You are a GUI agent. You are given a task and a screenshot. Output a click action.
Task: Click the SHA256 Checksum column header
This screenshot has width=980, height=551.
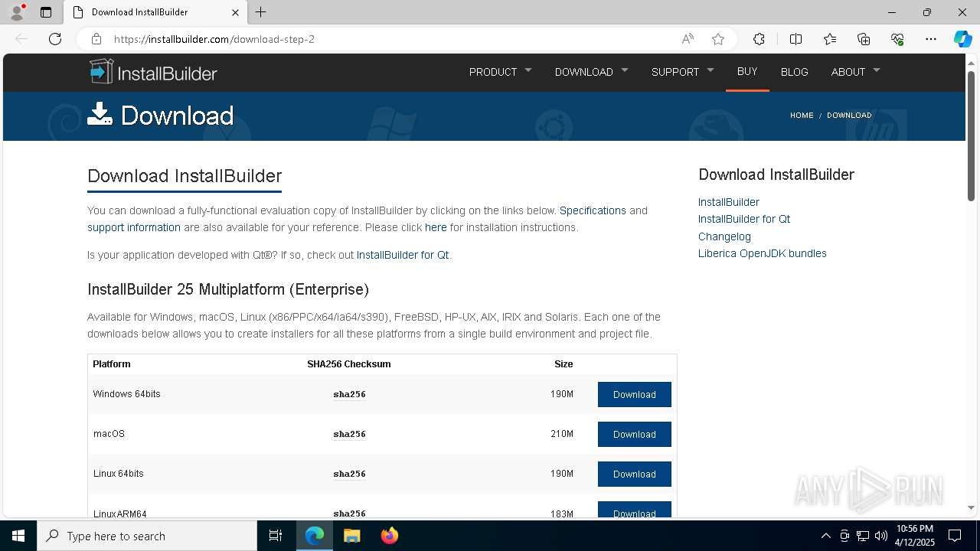(349, 364)
